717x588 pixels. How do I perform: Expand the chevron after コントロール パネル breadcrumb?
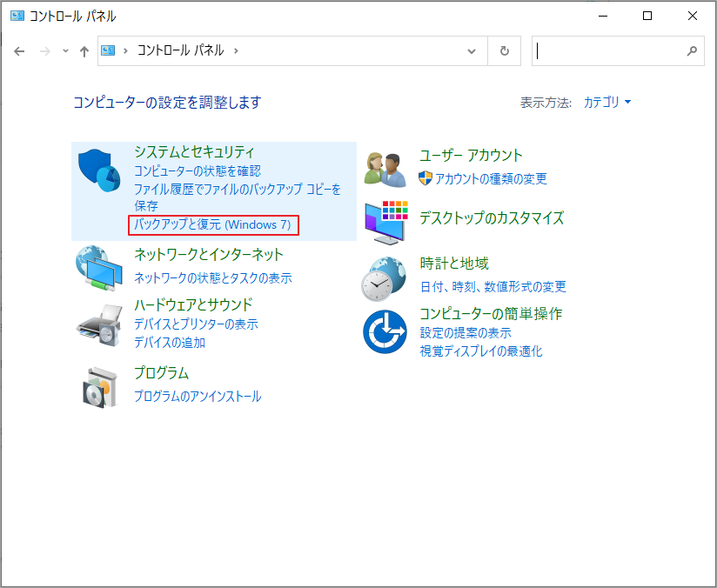(236, 50)
